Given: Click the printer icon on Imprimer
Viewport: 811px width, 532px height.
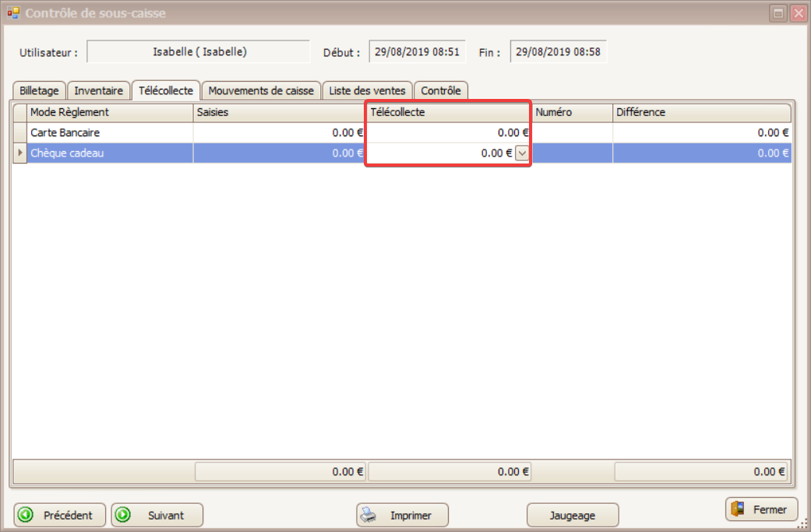Looking at the screenshot, I should coord(368,515).
